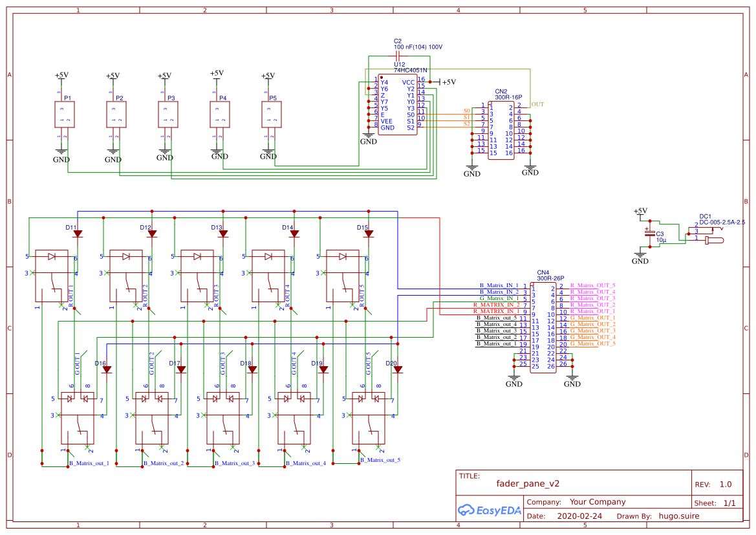
Task: Click the REV value 1.0 field
Action: [725, 483]
